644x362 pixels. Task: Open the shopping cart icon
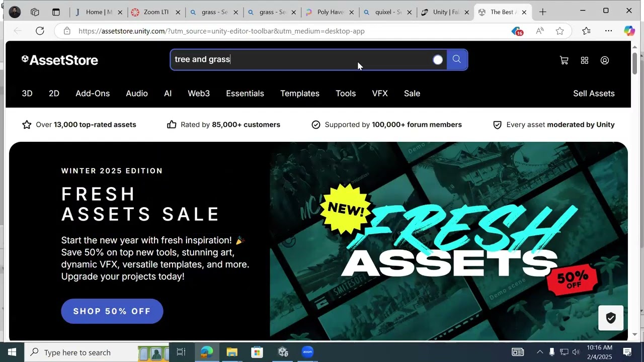tap(564, 60)
